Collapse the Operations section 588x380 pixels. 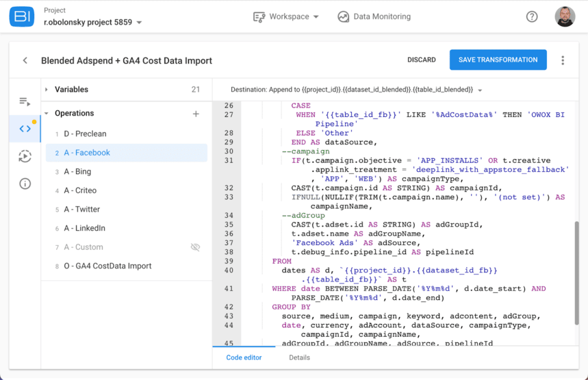click(x=47, y=114)
